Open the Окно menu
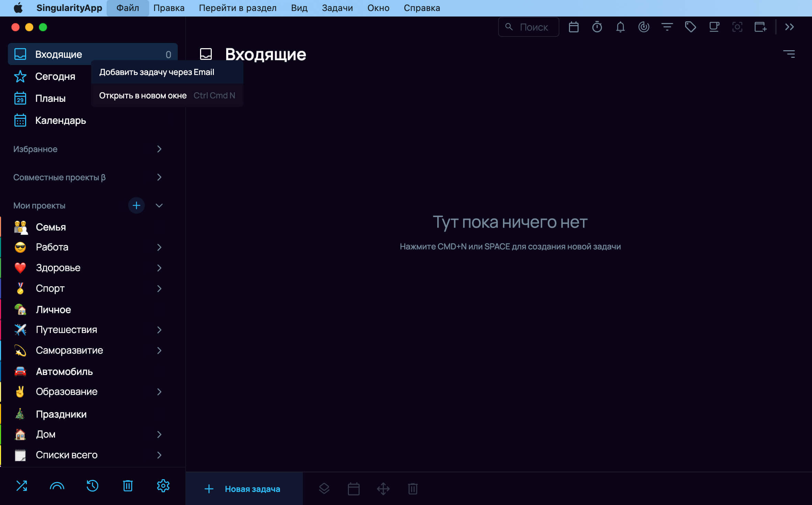The height and width of the screenshot is (505, 812). 378,8
